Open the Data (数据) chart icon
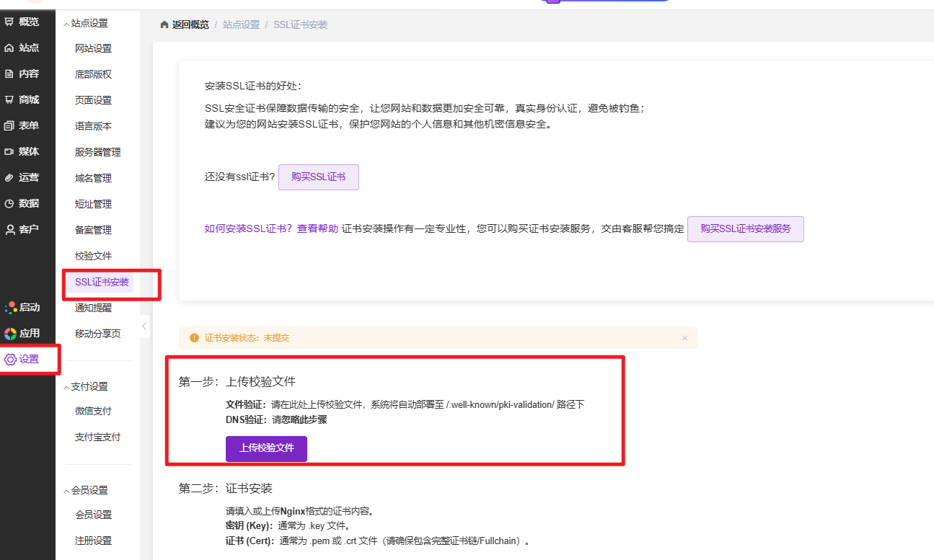Viewport: 934px width, 560px height. pos(9,203)
